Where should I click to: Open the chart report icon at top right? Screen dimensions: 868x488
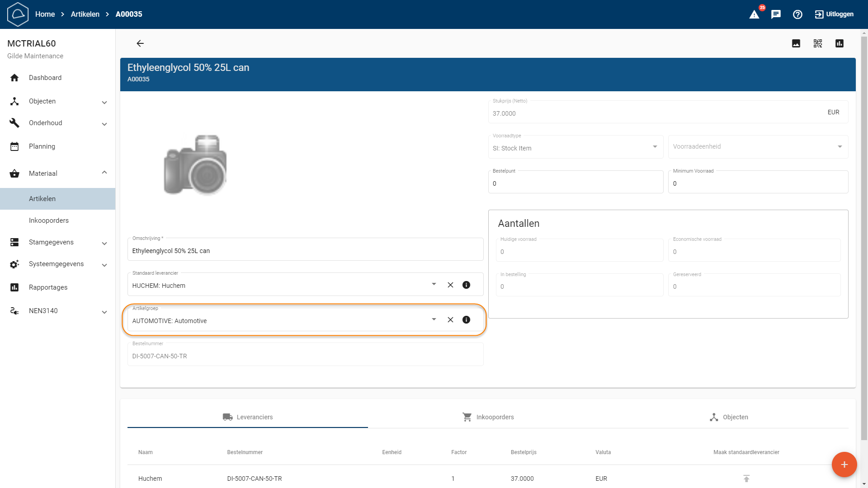coord(840,43)
